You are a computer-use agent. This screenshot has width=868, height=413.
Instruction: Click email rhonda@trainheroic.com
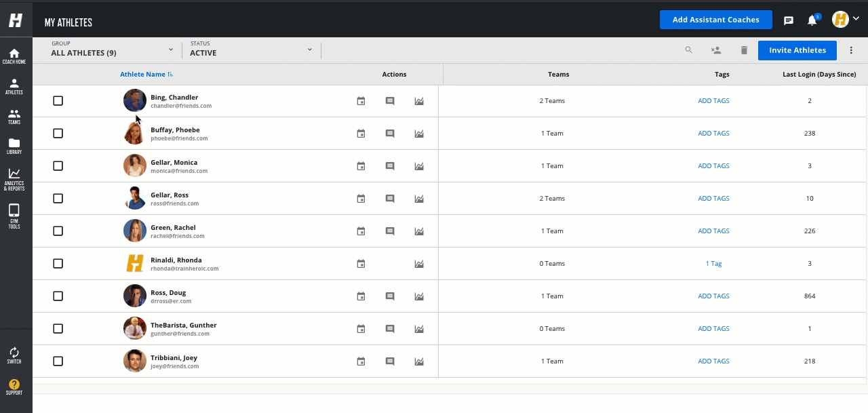pos(184,269)
